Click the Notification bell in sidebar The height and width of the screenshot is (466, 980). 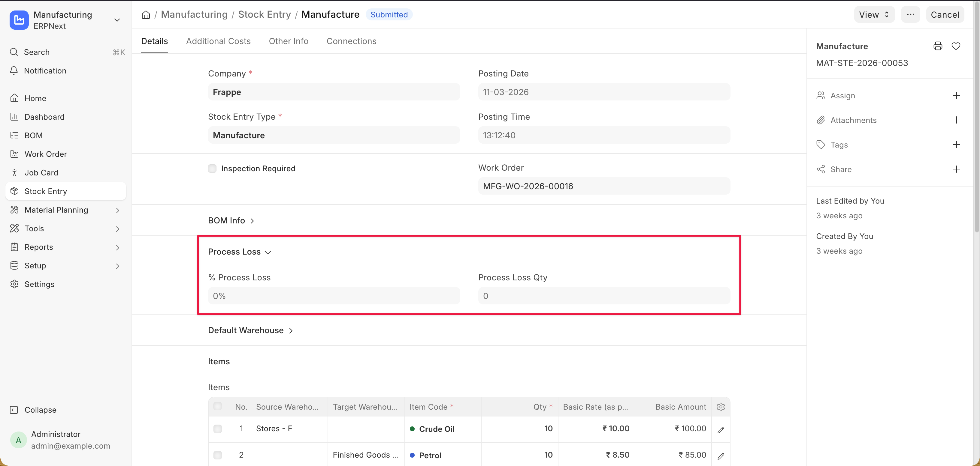(45, 71)
